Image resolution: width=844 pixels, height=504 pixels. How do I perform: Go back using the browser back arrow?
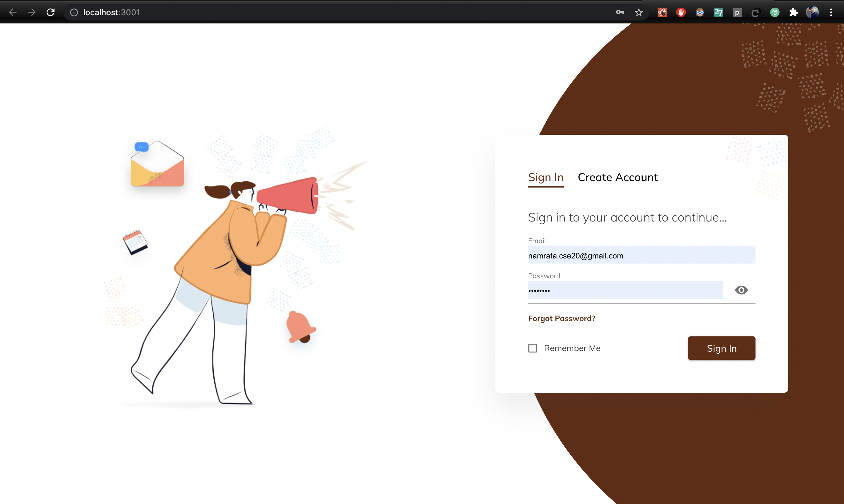(x=13, y=13)
